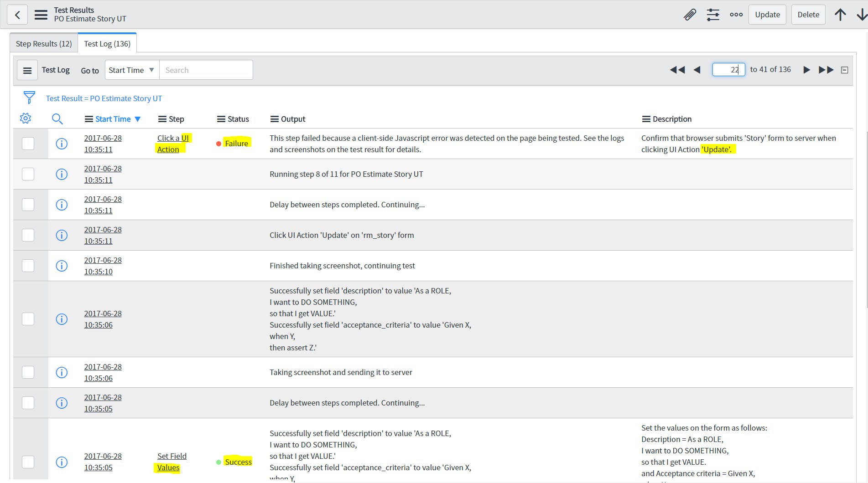Switch to Step Results (12) tab
The height and width of the screenshot is (483, 868).
tap(44, 44)
